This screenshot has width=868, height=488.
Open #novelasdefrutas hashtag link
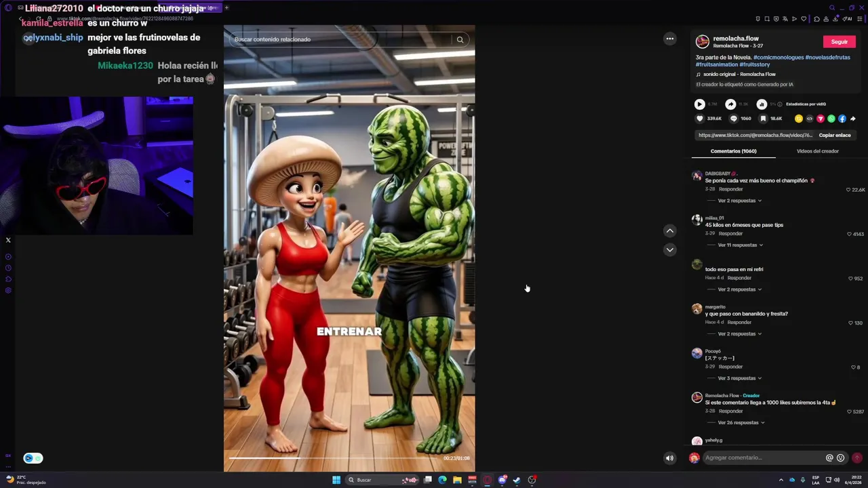point(827,58)
